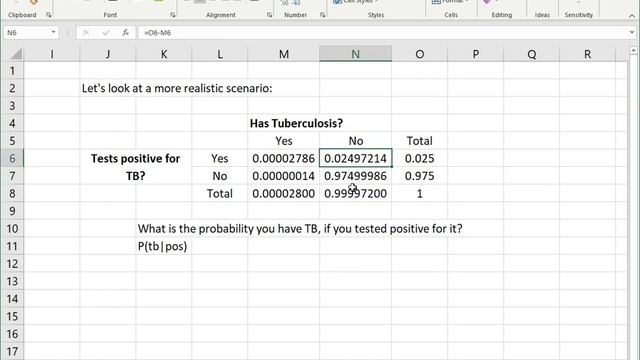Click the Insert Function fx icon
The image size is (640, 360).
125,32
